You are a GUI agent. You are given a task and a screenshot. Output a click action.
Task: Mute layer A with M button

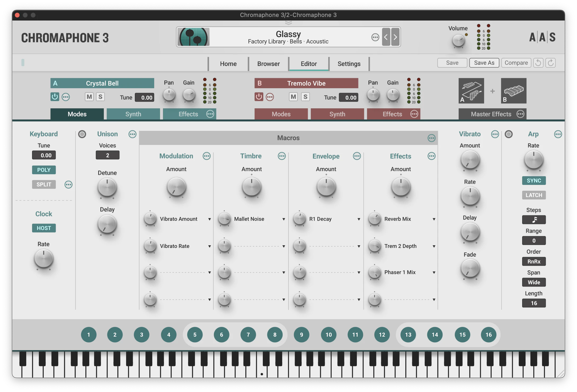[x=89, y=97]
